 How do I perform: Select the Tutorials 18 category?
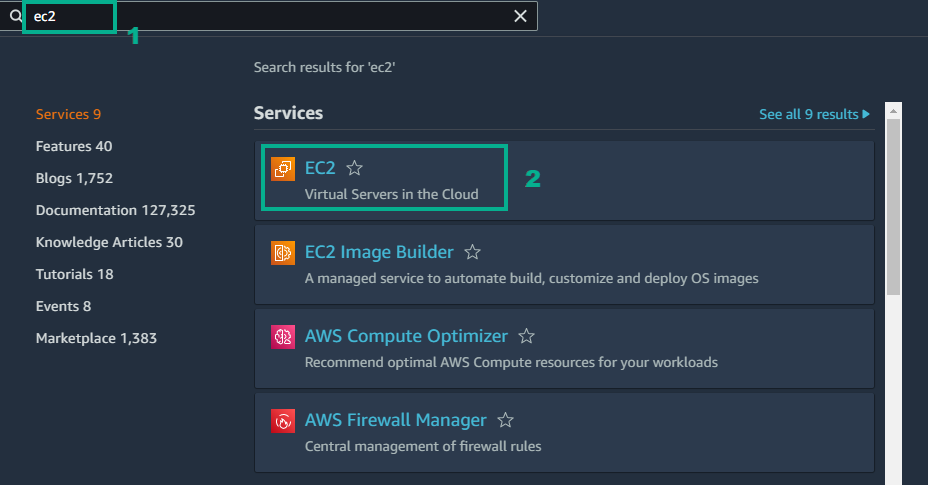coord(75,274)
